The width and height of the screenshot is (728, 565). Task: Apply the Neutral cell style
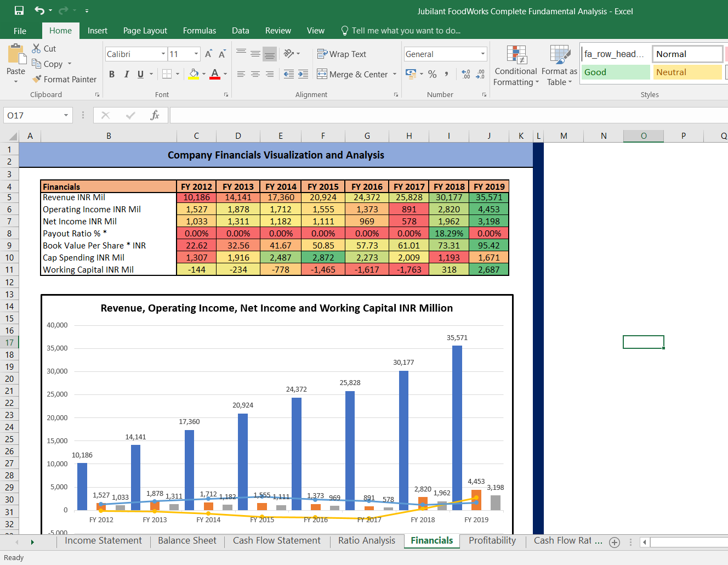pyautogui.click(x=687, y=72)
